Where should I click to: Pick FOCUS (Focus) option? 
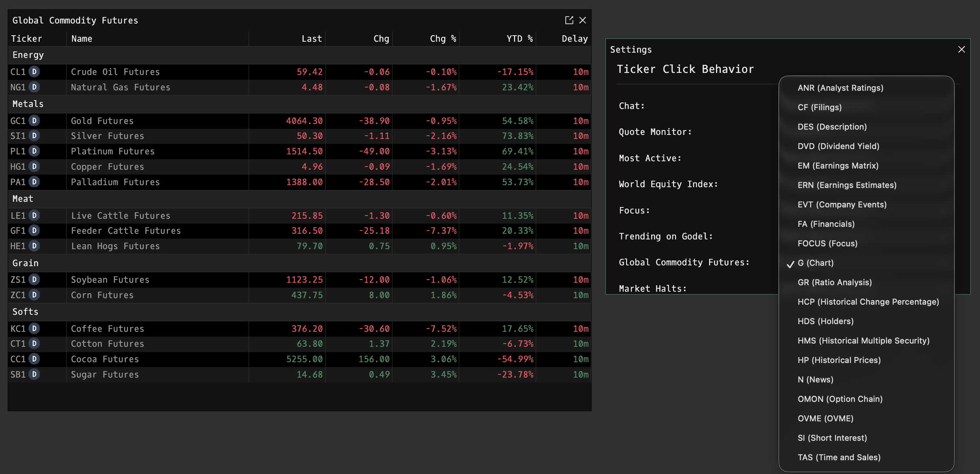866,243
